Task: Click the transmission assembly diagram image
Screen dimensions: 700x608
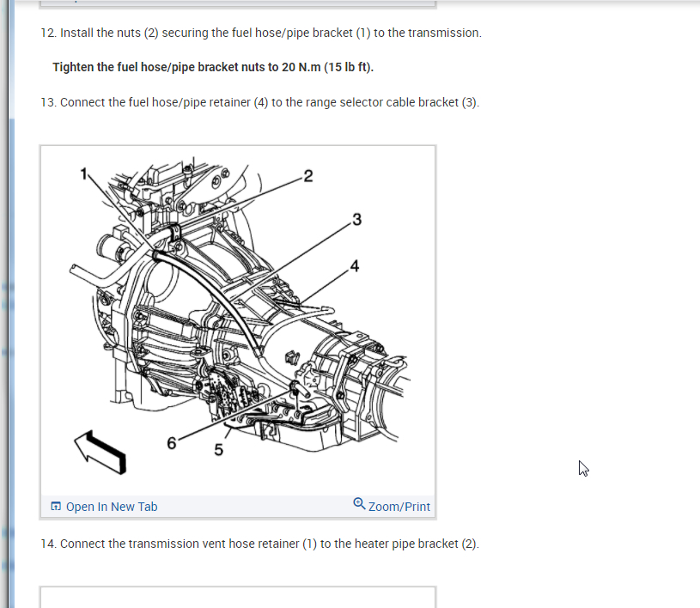Action: point(238,319)
